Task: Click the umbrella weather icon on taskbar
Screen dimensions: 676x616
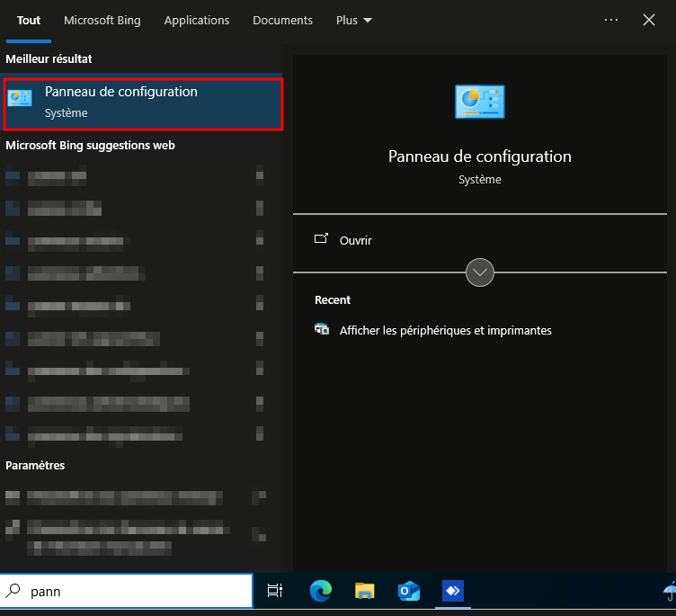Action: point(670,591)
